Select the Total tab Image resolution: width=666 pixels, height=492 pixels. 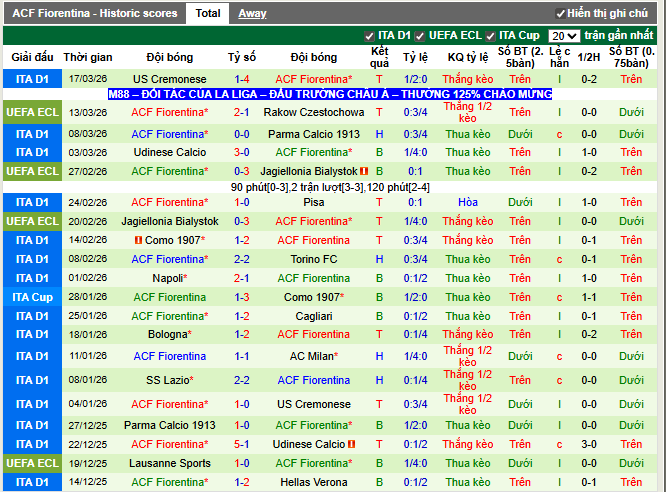pyautogui.click(x=208, y=13)
